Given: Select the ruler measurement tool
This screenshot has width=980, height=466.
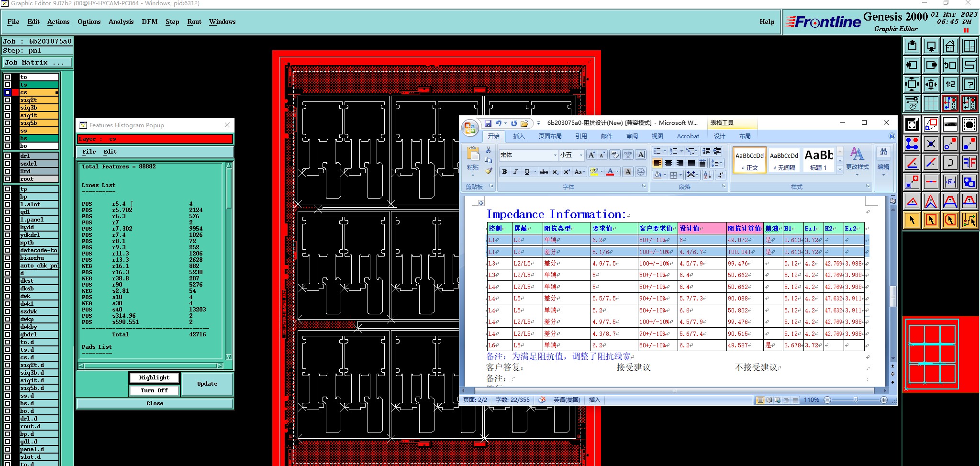Looking at the screenshot, I should pyautogui.click(x=950, y=125).
